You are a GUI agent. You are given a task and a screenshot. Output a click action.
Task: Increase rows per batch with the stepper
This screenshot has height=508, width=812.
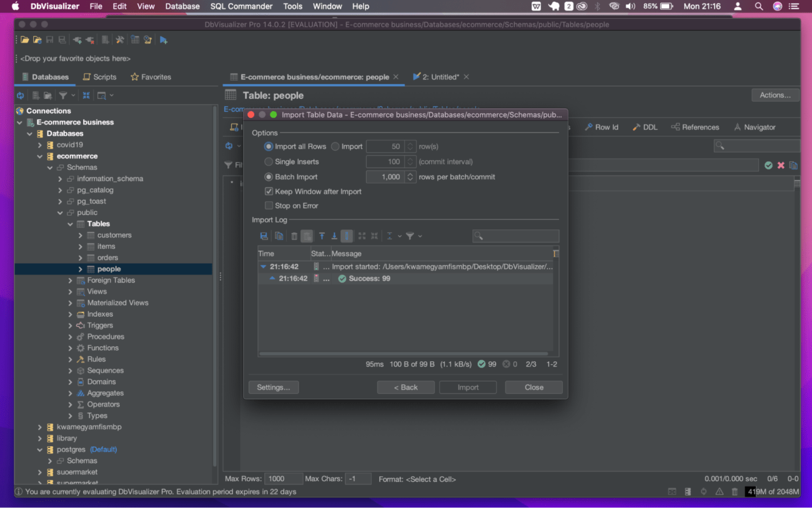(410, 174)
